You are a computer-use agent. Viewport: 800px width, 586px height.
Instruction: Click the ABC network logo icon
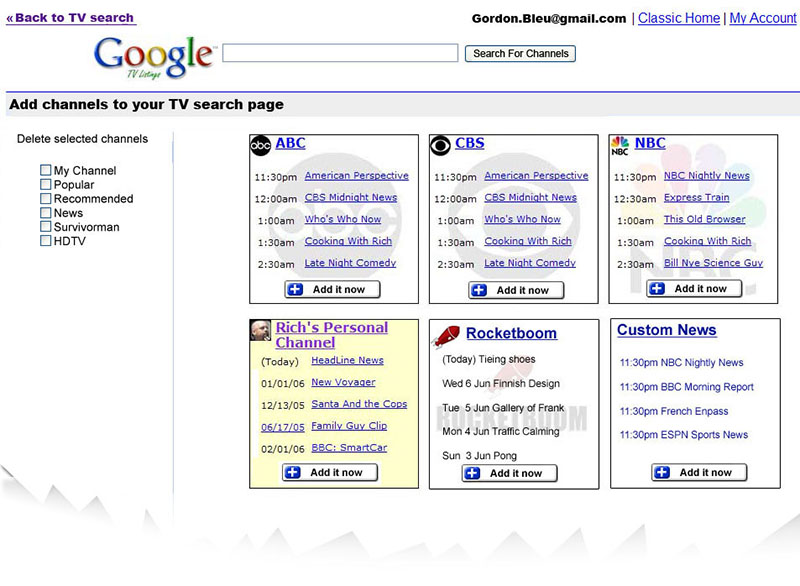coord(260,145)
